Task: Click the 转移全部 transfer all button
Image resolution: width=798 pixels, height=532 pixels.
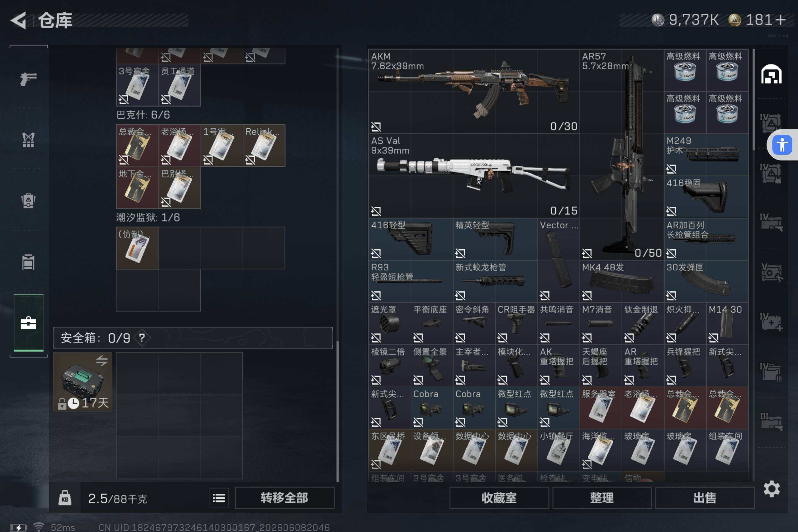Action: pos(284,498)
